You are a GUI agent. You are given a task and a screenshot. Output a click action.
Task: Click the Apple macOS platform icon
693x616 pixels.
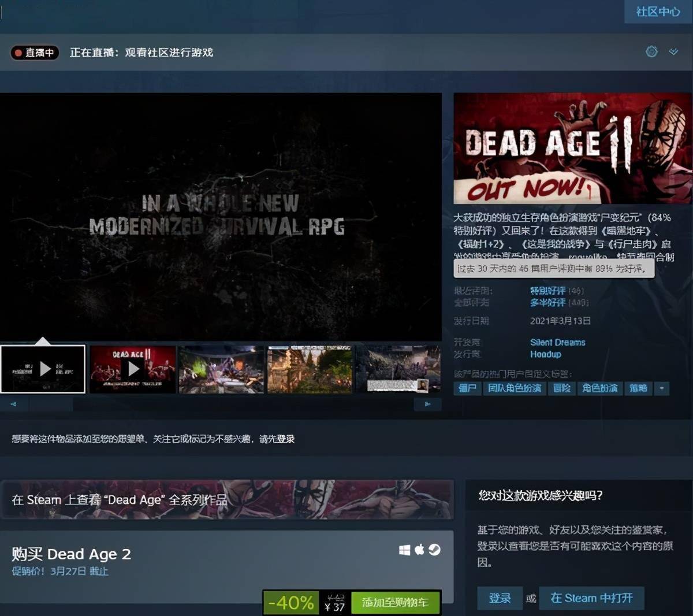[x=419, y=550]
